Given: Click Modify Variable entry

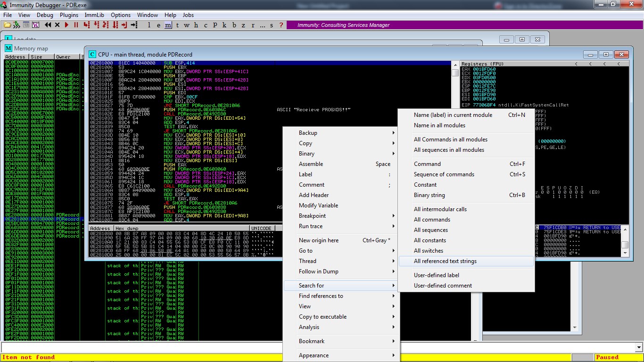Looking at the screenshot, I should 341,206.
